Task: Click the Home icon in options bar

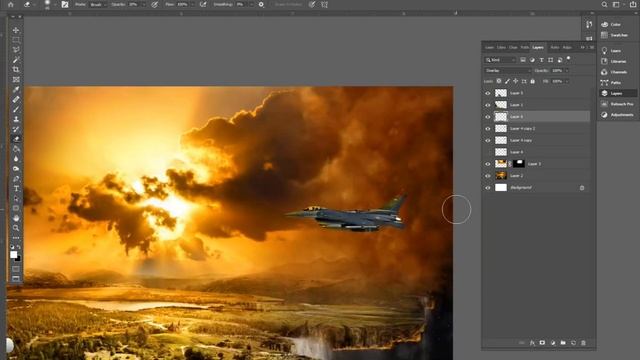Action: tap(11, 4)
